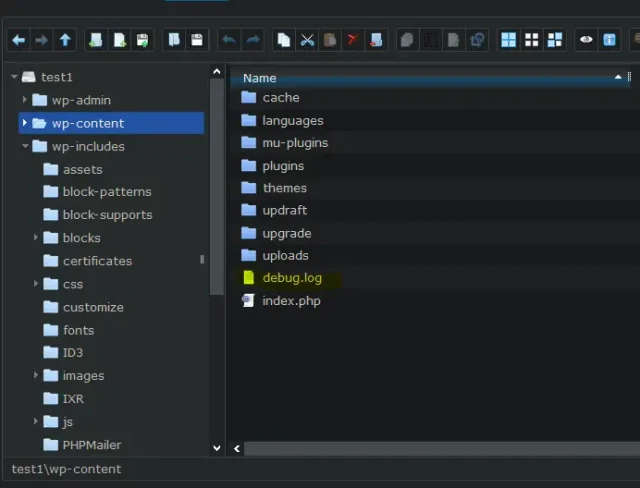Go up one directory level
This screenshot has width=640, height=488.
pyautogui.click(x=65, y=40)
